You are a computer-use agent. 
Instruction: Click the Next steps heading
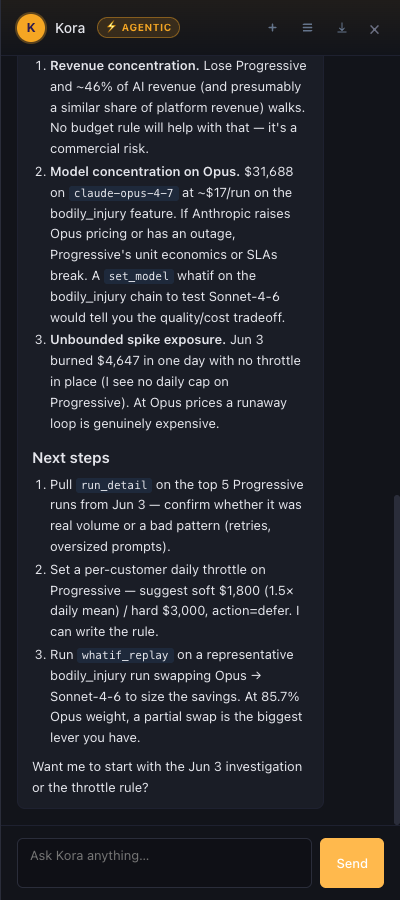point(71,458)
